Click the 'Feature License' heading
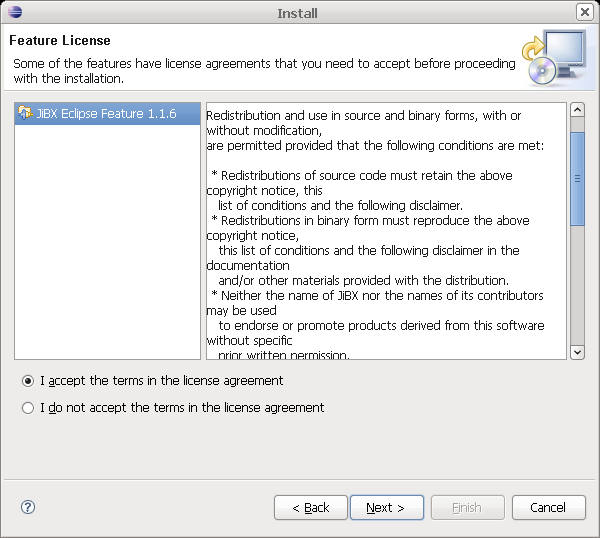This screenshot has width=600, height=538. [60, 41]
